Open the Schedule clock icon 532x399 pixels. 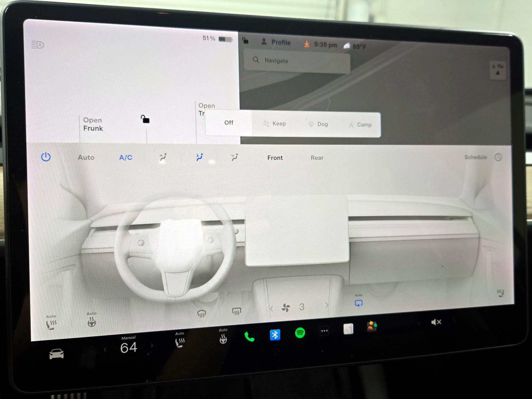[x=498, y=157]
